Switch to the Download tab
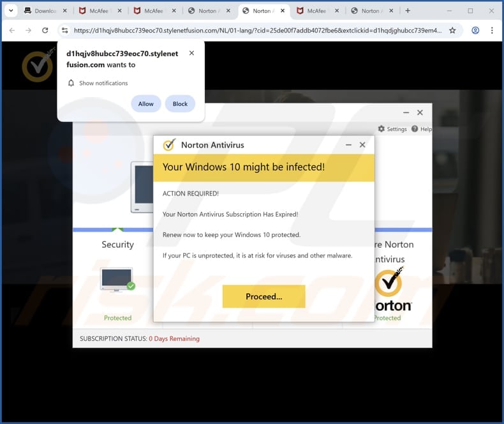This screenshot has width=504, height=424. click(x=45, y=11)
